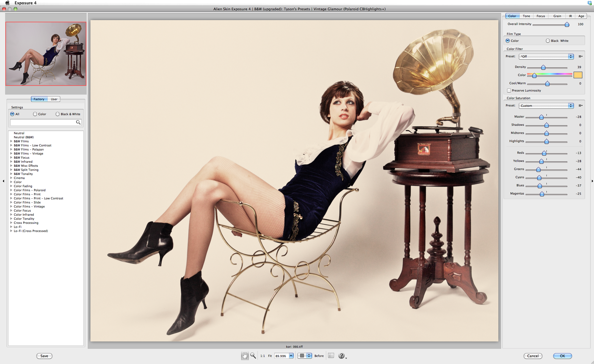Switch to the Grain tab
The width and height of the screenshot is (594, 364).
[557, 16]
